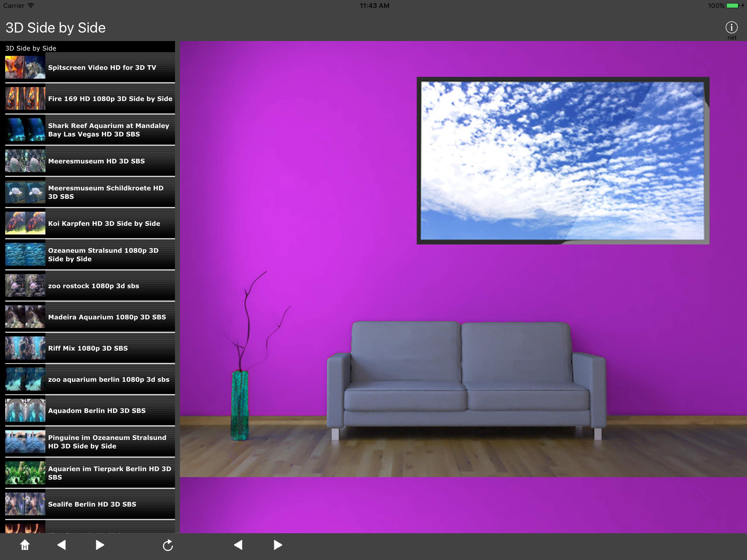Open Meeresmuseum Schildkroete HD 3D SBS
Screen dimensions: 747x560
pos(106,192)
